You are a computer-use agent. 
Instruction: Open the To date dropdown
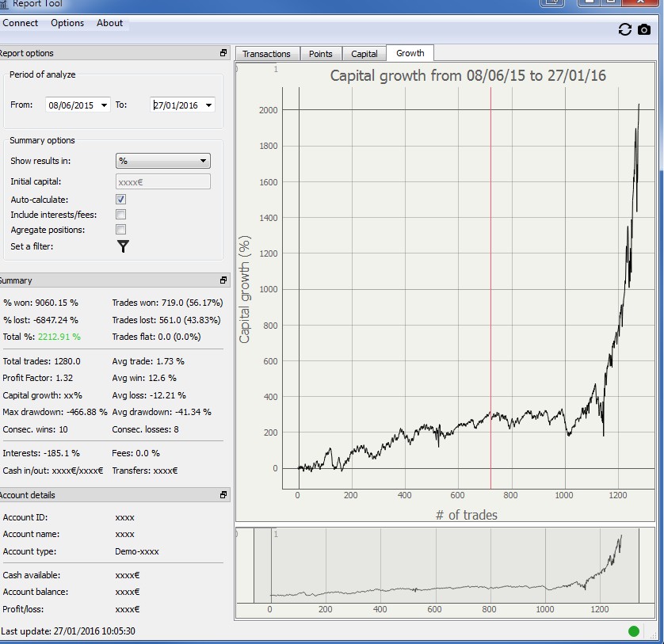(x=208, y=105)
